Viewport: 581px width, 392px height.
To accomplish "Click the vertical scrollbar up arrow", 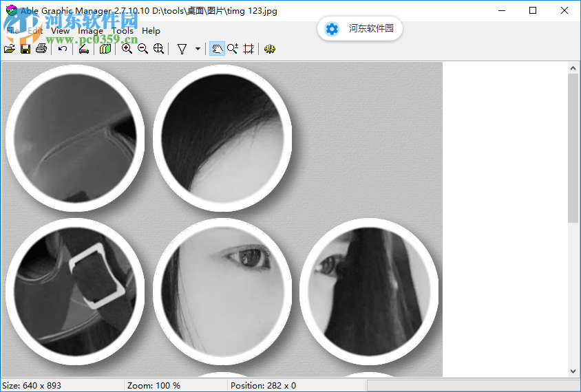I will click(573, 68).
